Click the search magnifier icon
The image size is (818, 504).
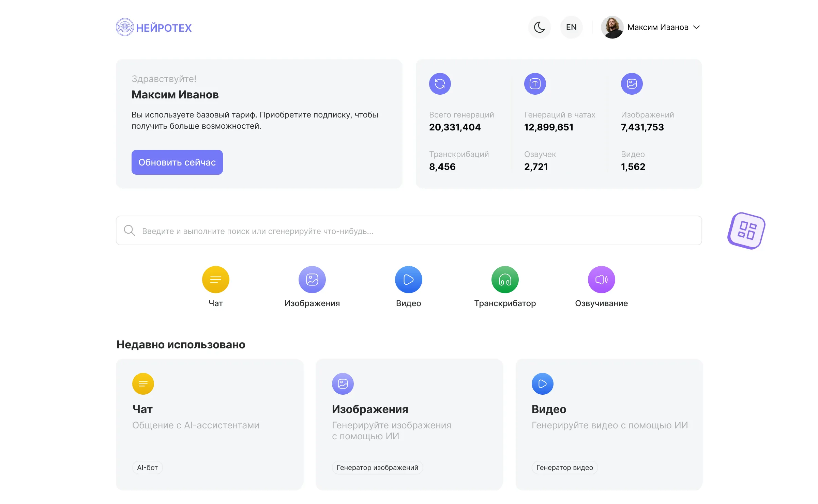pos(130,231)
